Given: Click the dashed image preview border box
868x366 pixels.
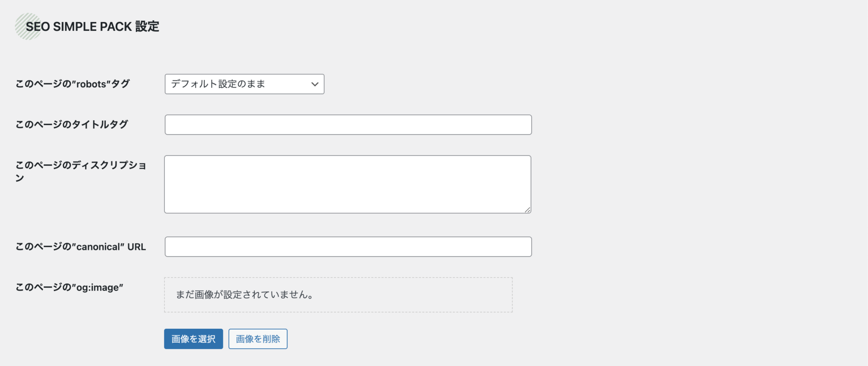Looking at the screenshot, I should pos(338,294).
